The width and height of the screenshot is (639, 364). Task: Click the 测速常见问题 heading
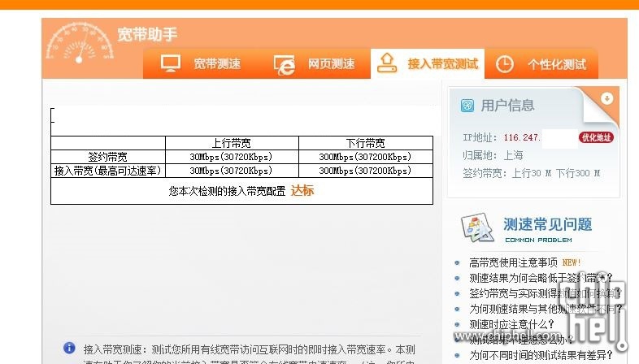pyautogui.click(x=547, y=224)
